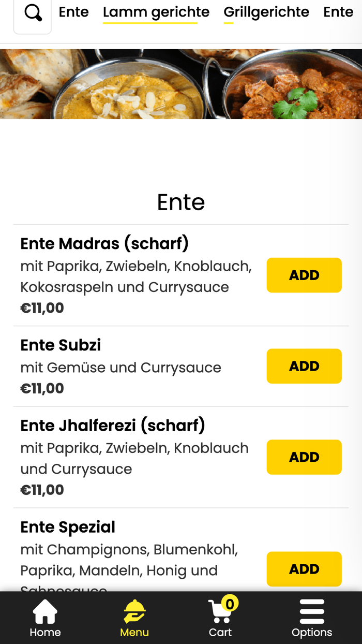Open the Ente Subzi item title
Image resolution: width=362 pixels, height=644 pixels.
[x=61, y=345]
